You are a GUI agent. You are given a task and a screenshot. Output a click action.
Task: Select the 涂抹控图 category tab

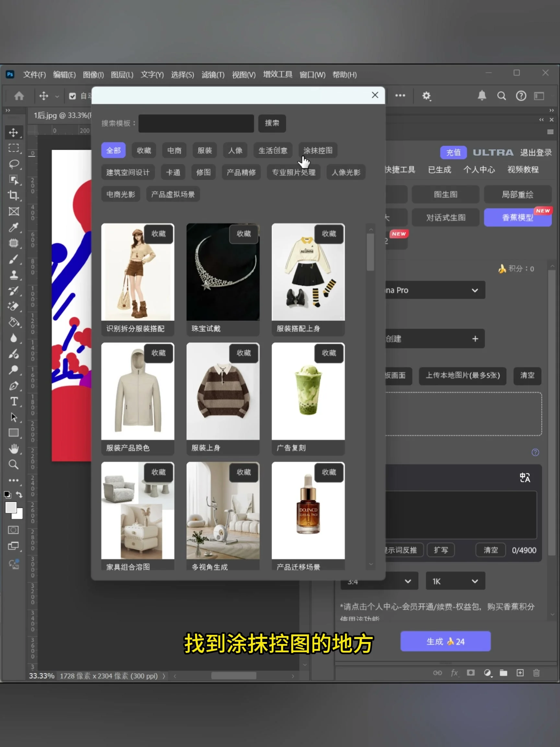tap(318, 150)
